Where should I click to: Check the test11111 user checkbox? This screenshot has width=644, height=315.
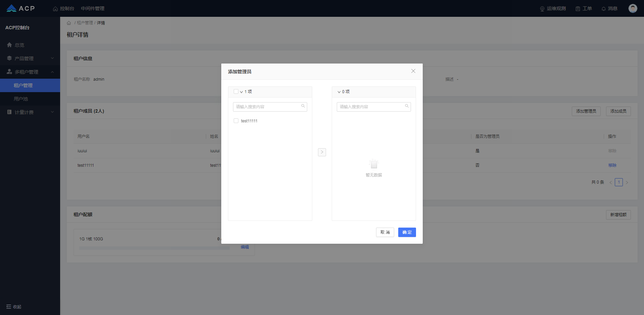click(x=236, y=121)
